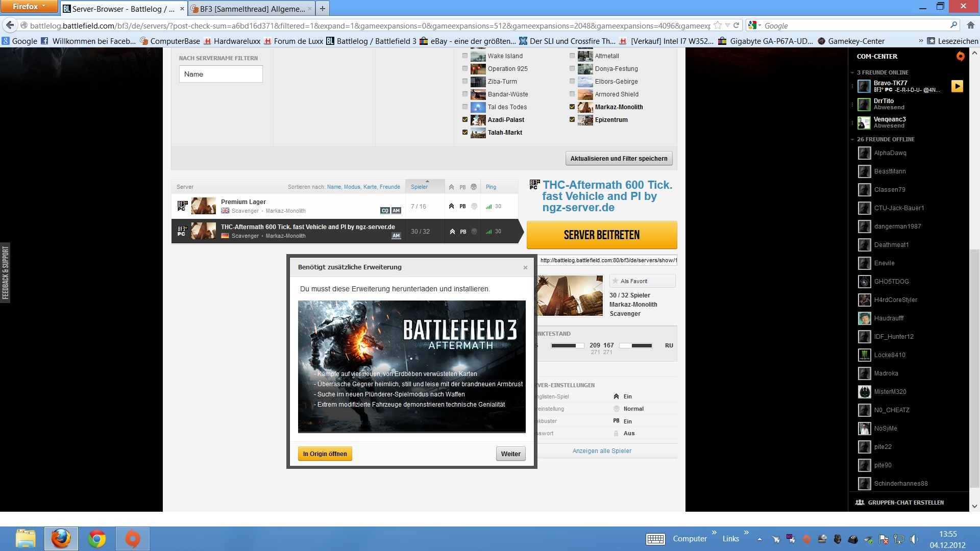980x551 pixels.
Task: Click Locke8410's Monster avatar icon
Action: click(x=864, y=355)
